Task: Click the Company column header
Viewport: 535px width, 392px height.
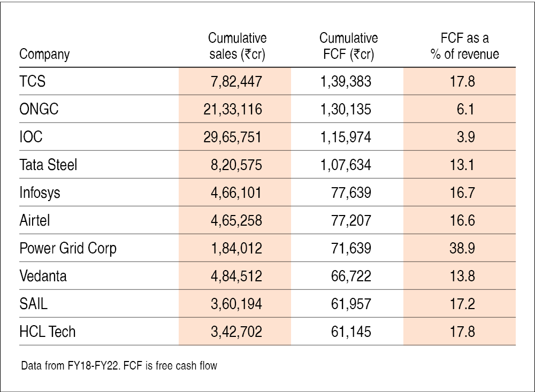Action: point(44,55)
